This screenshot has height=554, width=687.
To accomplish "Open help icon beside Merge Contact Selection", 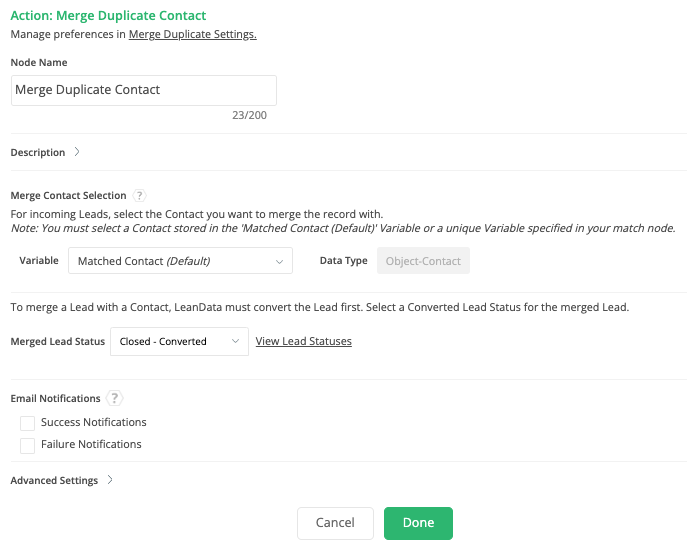I will (140, 196).
